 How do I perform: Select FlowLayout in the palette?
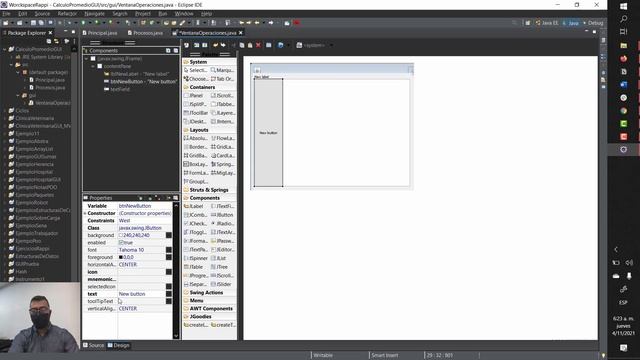[223, 138]
